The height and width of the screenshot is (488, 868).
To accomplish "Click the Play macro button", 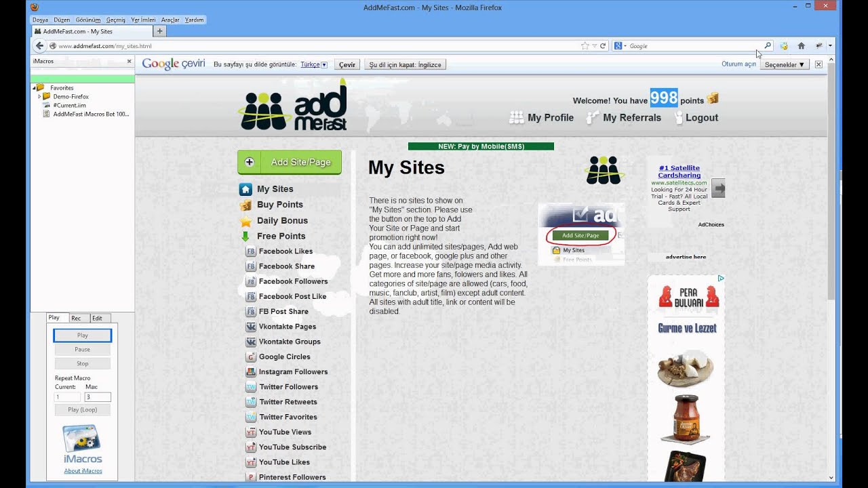I will 82,335.
